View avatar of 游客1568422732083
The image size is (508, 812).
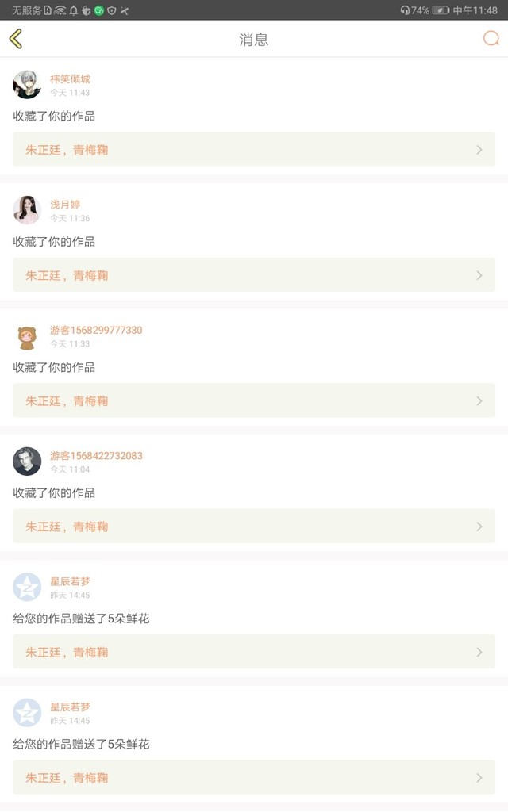click(27, 462)
